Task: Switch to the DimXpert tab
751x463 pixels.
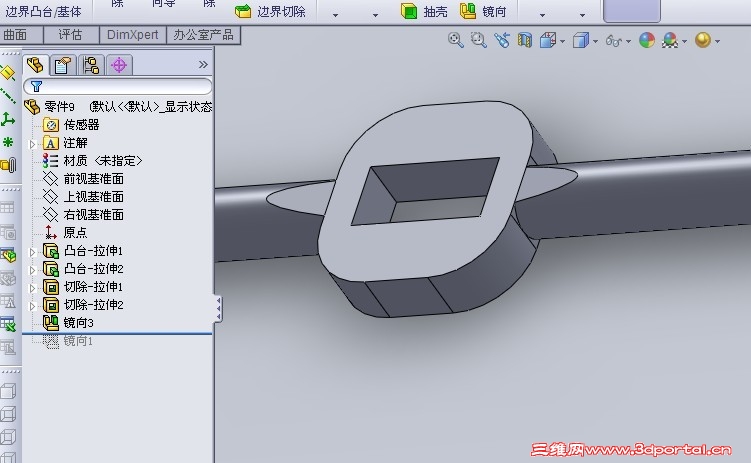Action: click(132, 34)
